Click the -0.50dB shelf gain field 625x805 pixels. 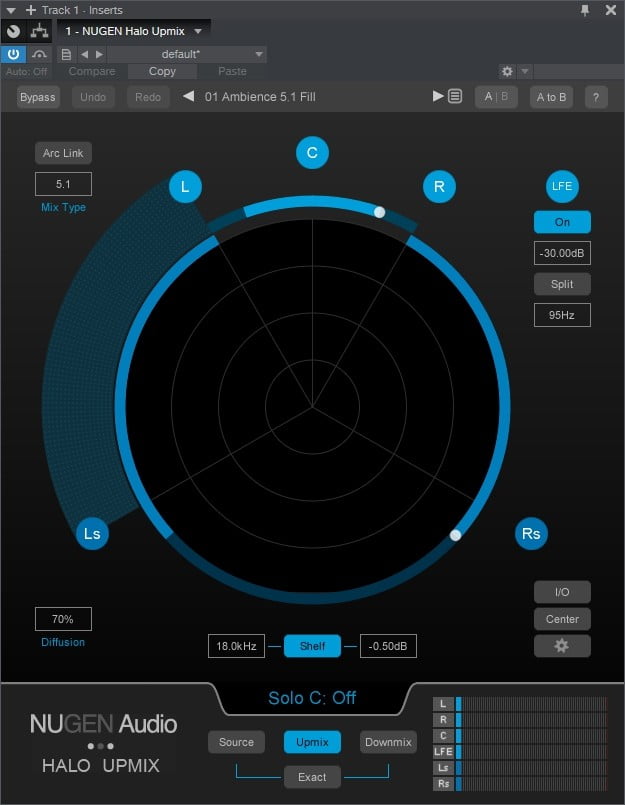[x=388, y=646]
